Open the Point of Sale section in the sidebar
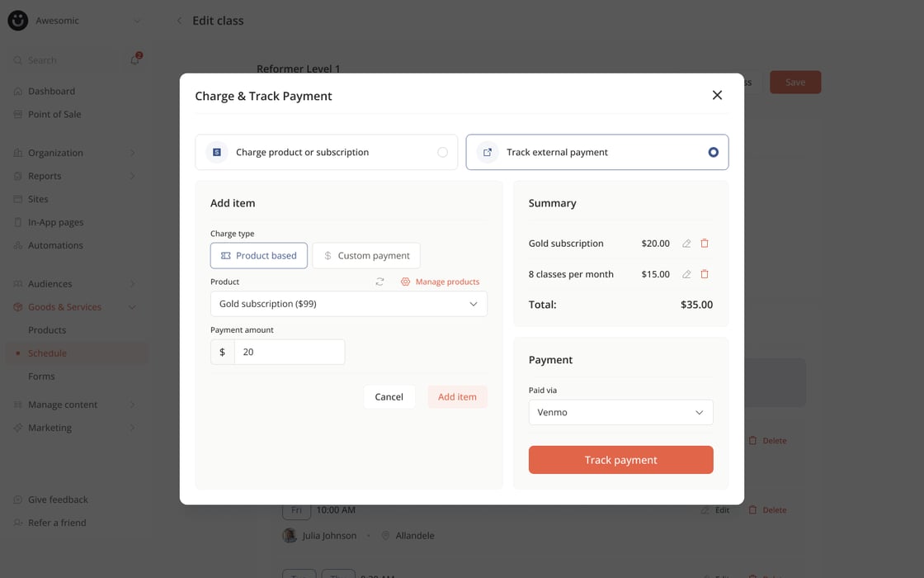 coord(54,114)
